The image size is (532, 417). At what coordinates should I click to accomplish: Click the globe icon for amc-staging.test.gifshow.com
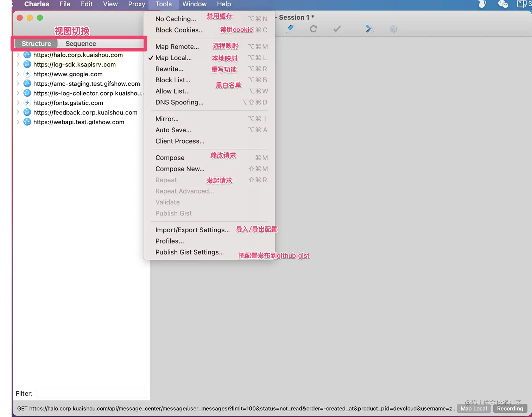27,83
